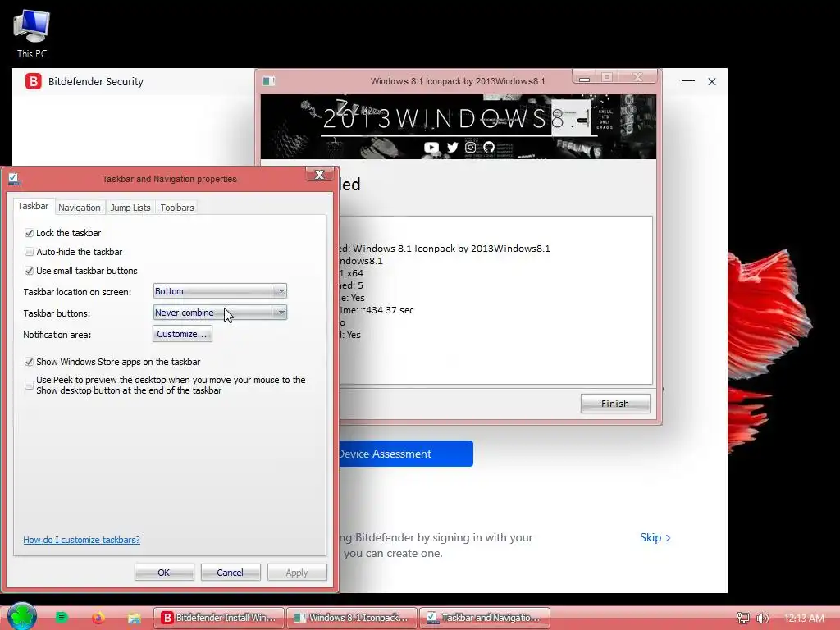The width and height of the screenshot is (840, 630).
Task: Click the 12:13 AM clock
Action: click(804, 619)
